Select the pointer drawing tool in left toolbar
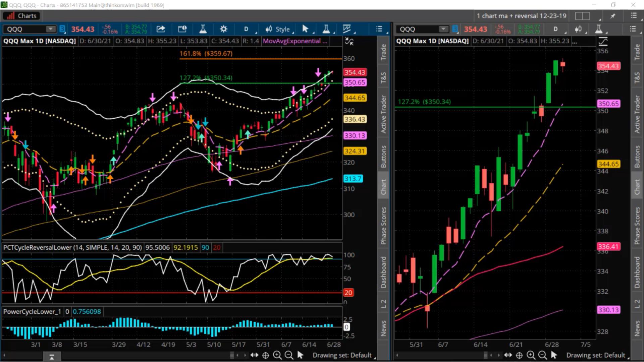This screenshot has height=362, width=644. tap(305, 29)
